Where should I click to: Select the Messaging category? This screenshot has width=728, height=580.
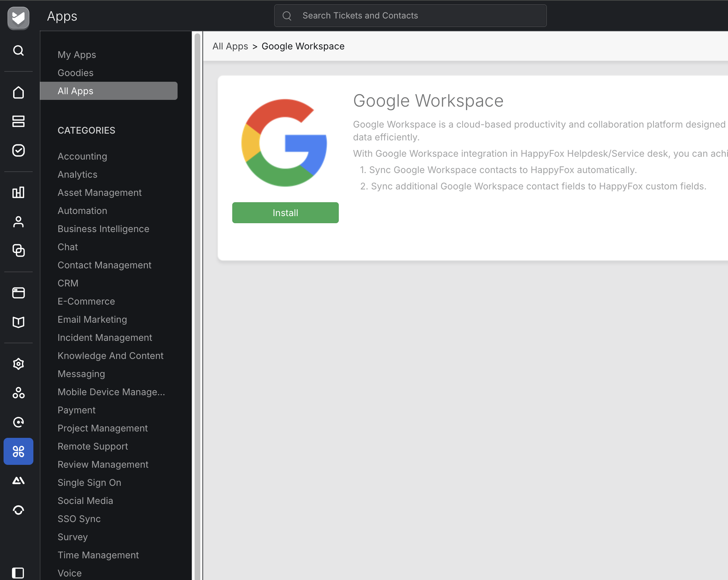81,374
